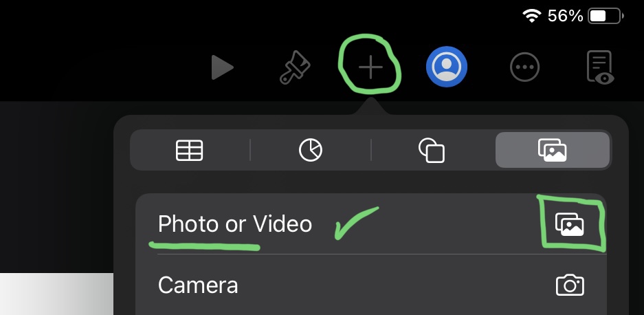Click the Wi-Fi status icon
The height and width of the screenshot is (315, 644).
click(531, 16)
